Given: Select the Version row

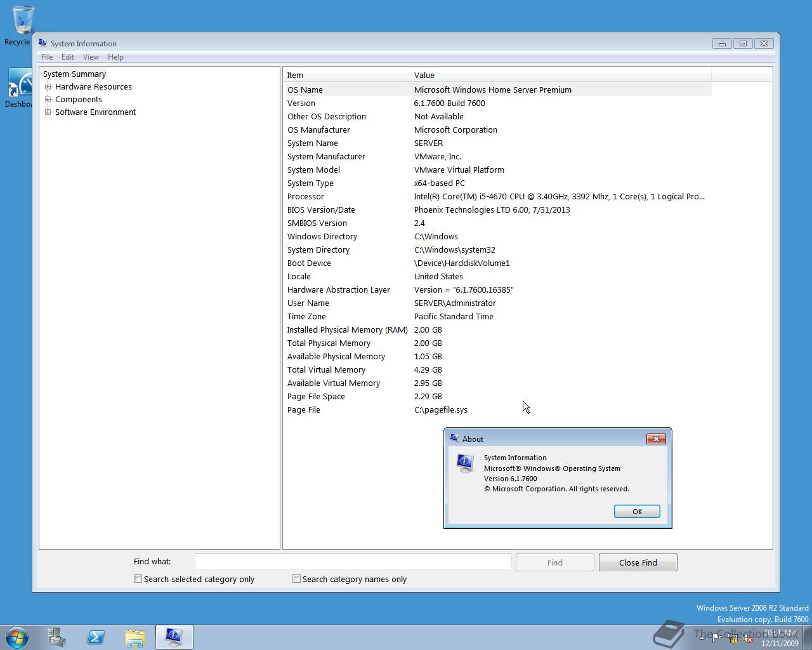Looking at the screenshot, I should pos(497,103).
